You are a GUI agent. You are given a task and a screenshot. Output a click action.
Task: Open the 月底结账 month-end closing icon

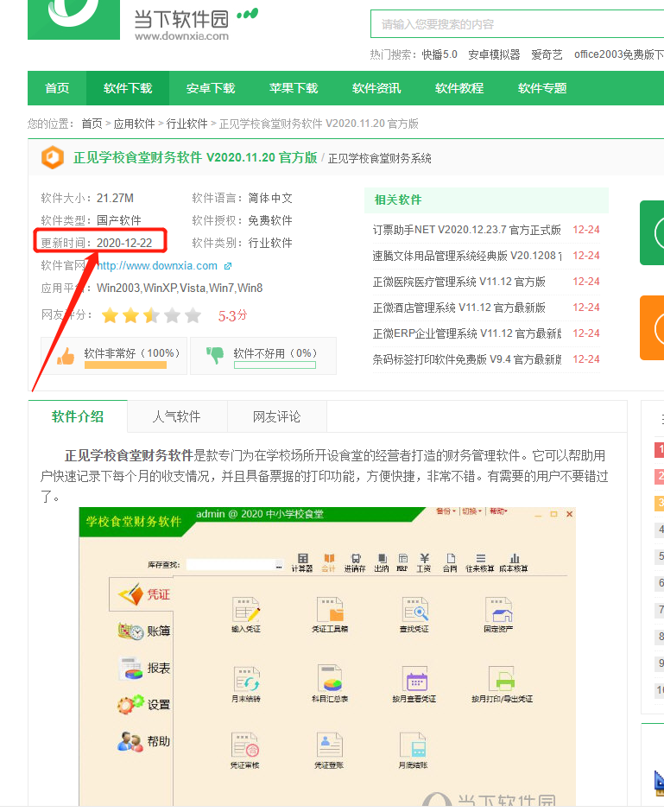(x=413, y=750)
